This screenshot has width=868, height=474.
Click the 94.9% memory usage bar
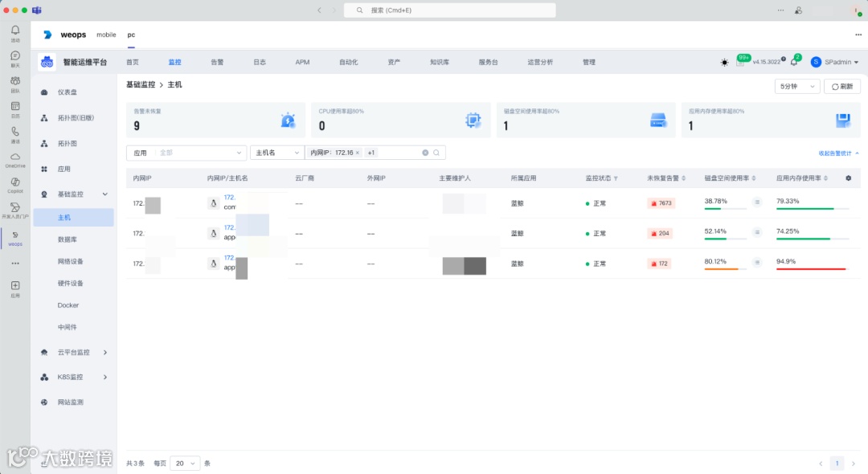[812, 269]
